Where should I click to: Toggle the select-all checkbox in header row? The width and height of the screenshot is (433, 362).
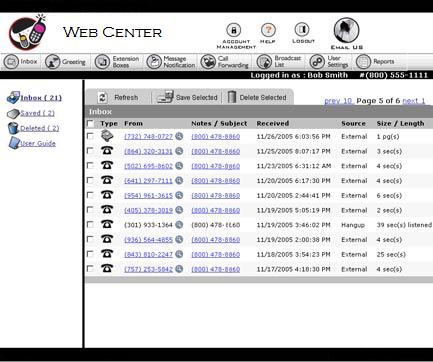[90, 124]
